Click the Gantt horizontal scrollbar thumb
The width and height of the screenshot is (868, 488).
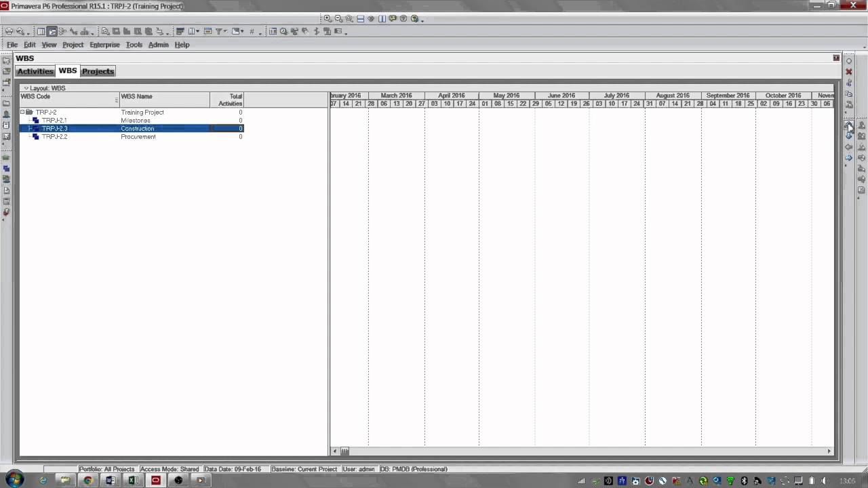(x=344, y=451)
